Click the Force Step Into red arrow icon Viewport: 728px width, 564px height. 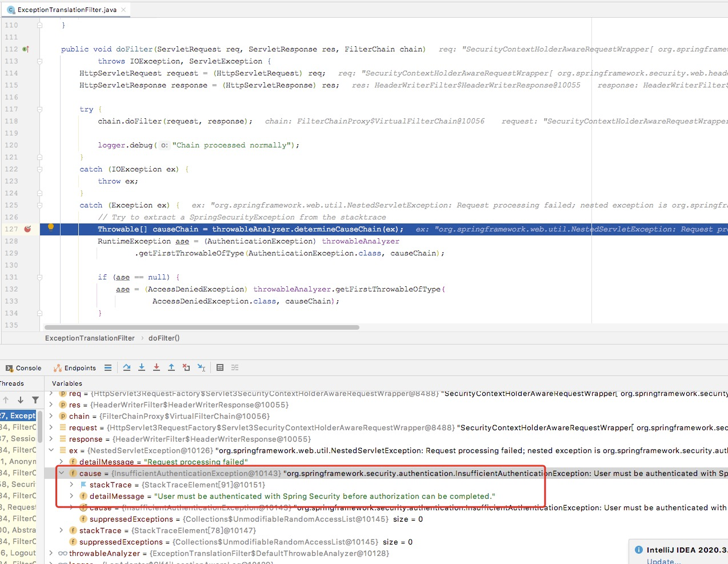click(158, 368)
